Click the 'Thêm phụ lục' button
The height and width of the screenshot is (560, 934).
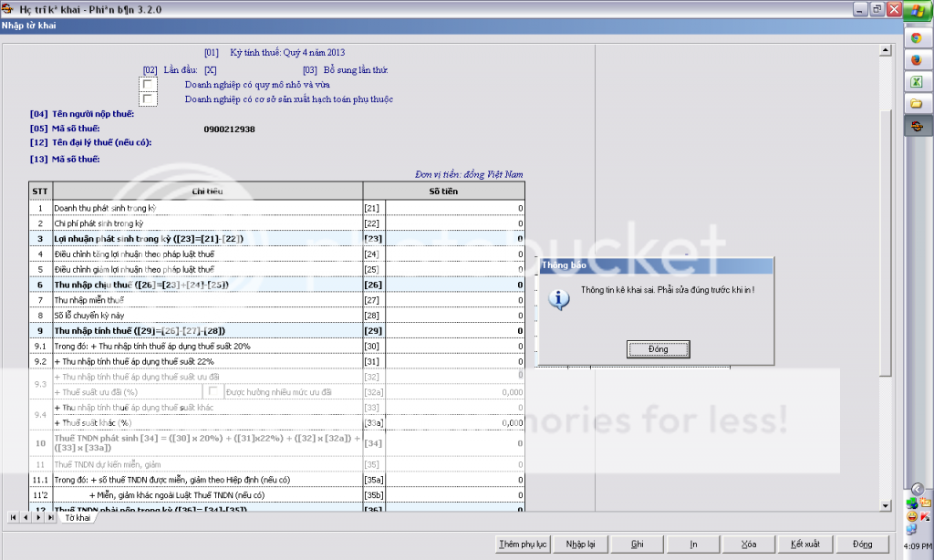coord(522,544)
